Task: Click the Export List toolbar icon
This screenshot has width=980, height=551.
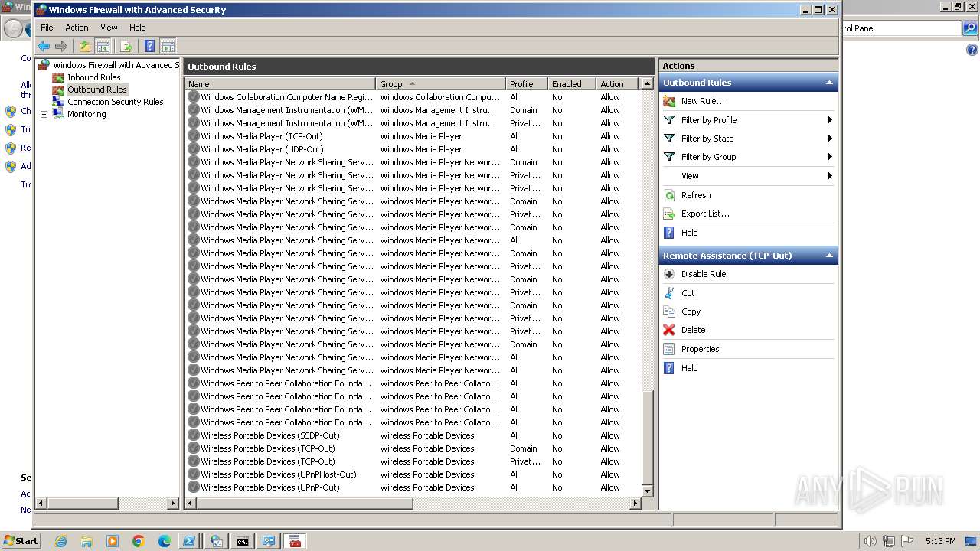Action: 126,46
